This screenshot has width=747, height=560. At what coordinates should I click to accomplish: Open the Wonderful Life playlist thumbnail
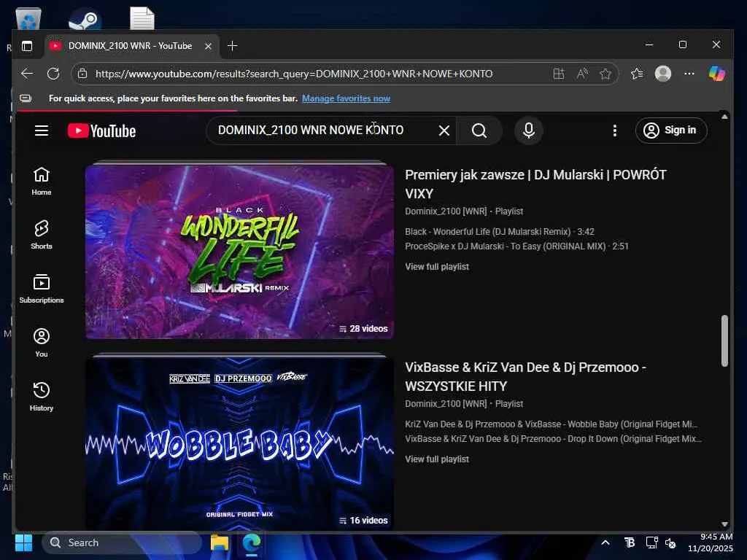239,252
